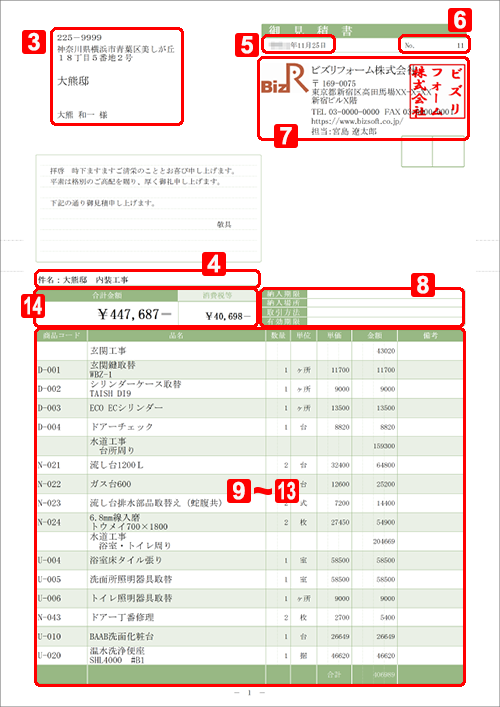Click the red number 3 callout marker
Screen dimensions: 500x707
[34, 42]
